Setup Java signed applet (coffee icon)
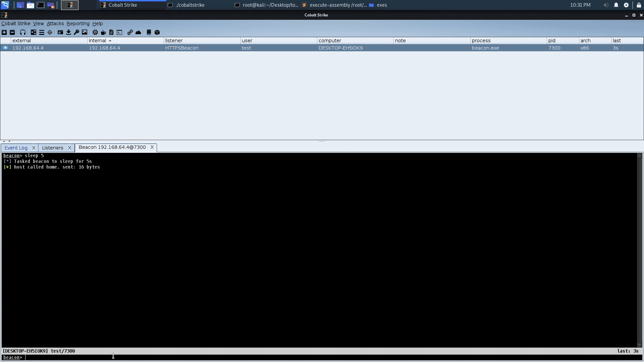Viewport: 644px width, 362px height. tap(103, 33)
